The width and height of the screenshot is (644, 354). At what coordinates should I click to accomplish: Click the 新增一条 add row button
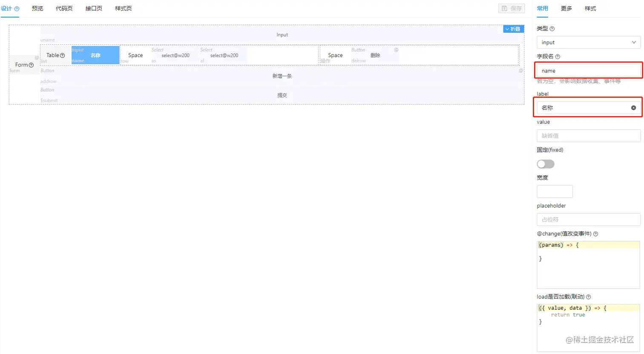click(282, 76)
